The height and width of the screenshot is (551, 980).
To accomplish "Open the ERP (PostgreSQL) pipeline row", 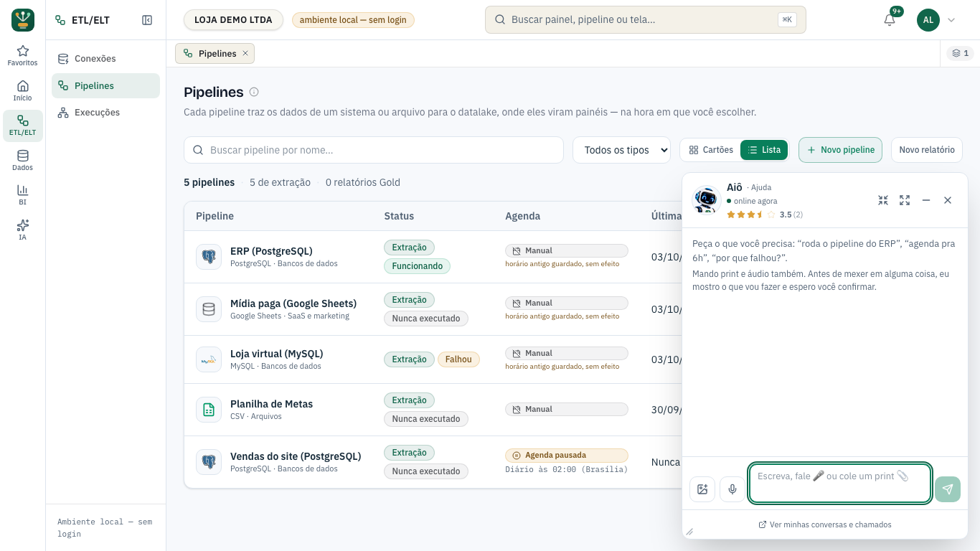I will [433, 257].
